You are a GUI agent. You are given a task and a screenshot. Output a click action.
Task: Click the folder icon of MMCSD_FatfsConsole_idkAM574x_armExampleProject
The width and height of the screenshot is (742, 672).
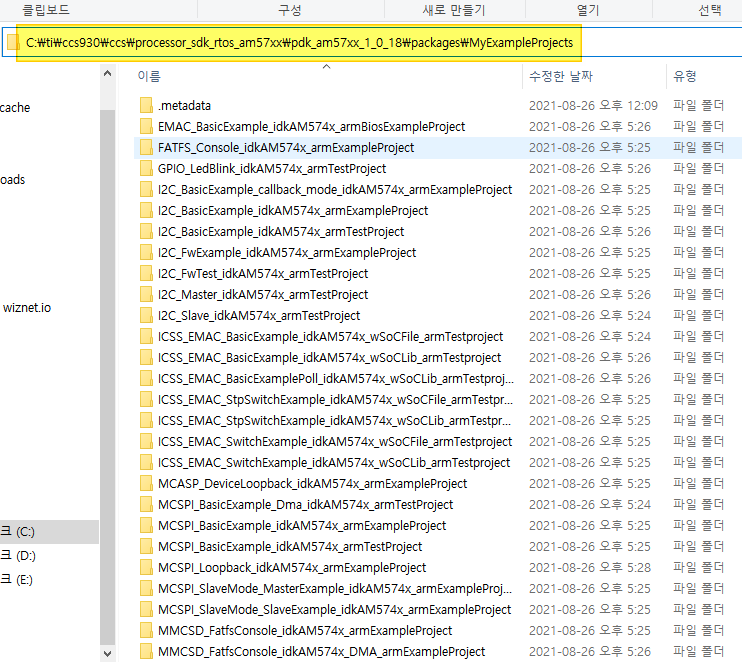point(146,630)
